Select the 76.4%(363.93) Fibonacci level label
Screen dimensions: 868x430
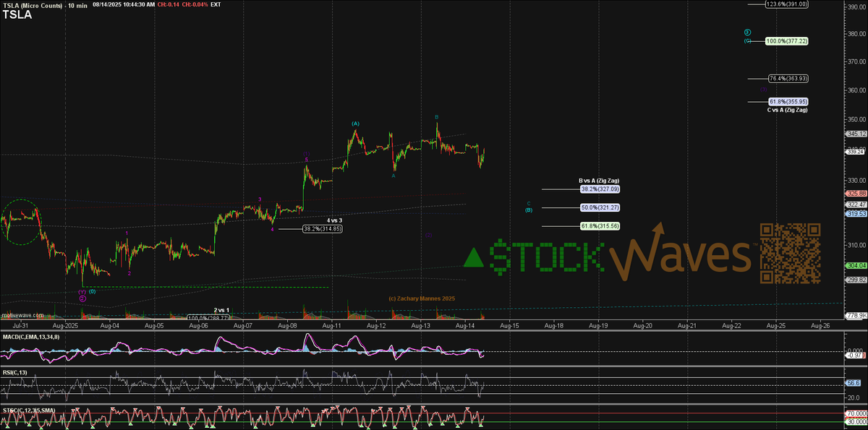787,78
